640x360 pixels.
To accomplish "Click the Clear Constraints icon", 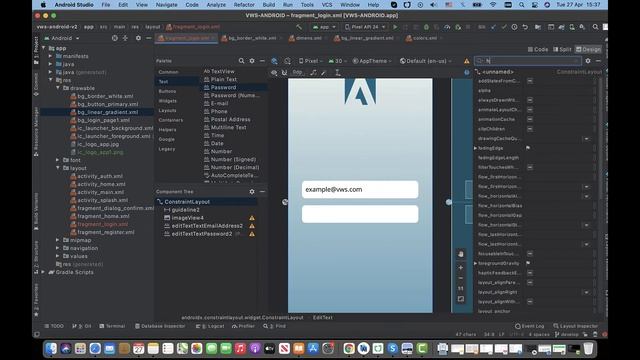I will click(x=313, y=73).
